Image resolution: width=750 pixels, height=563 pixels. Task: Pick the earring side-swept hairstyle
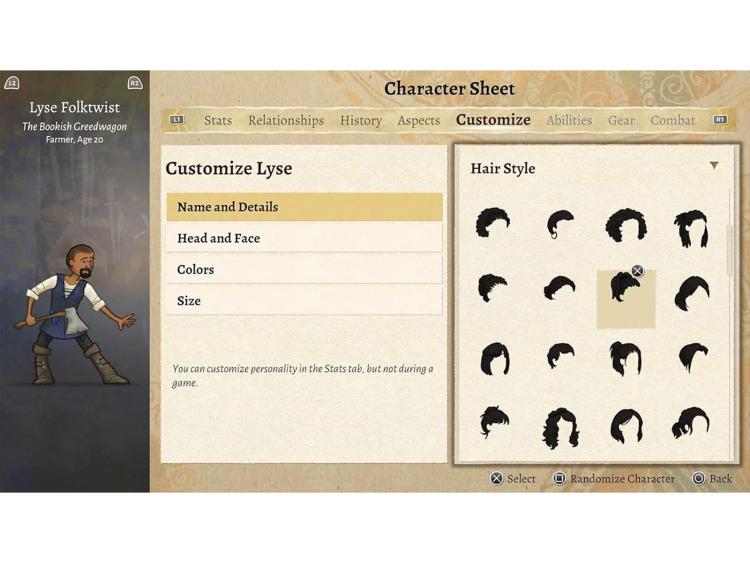[560, 224]
